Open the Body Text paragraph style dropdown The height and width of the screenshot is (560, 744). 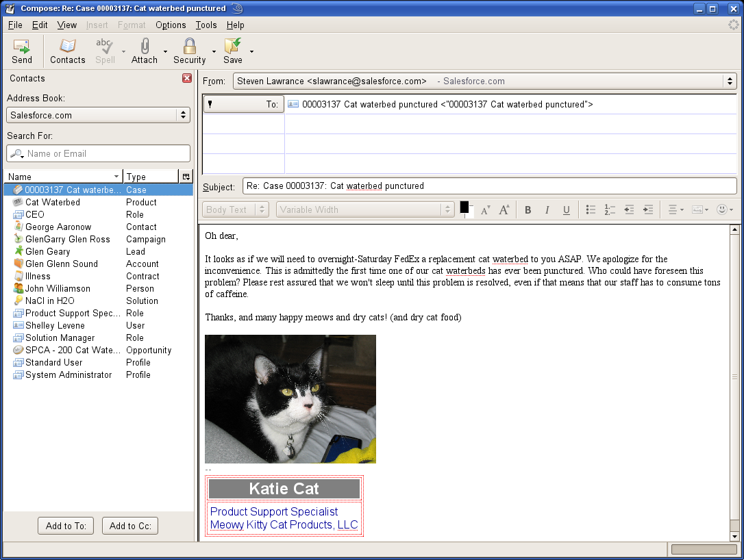click(236, 209)
